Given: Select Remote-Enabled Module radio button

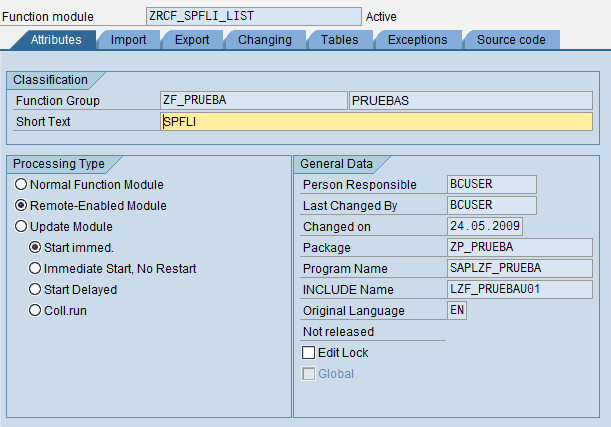Looking at the screenshot, I should click(21, 205).
